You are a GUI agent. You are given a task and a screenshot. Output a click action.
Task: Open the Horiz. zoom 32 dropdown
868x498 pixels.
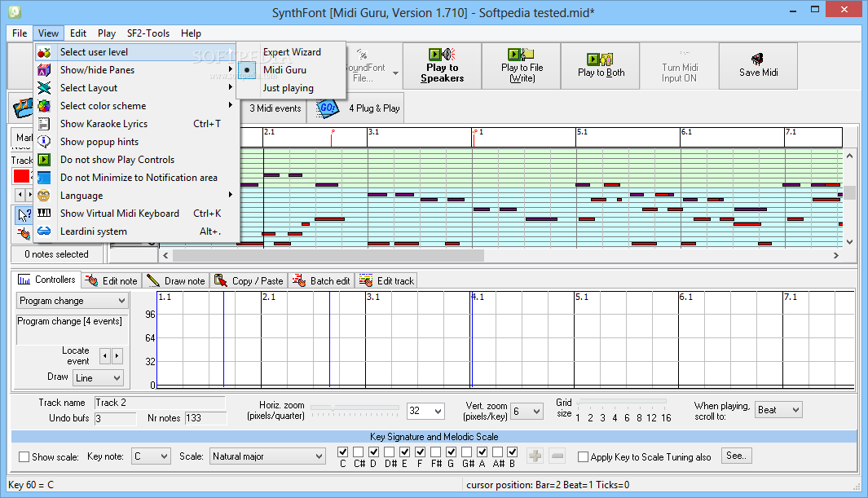click(425, 411)
